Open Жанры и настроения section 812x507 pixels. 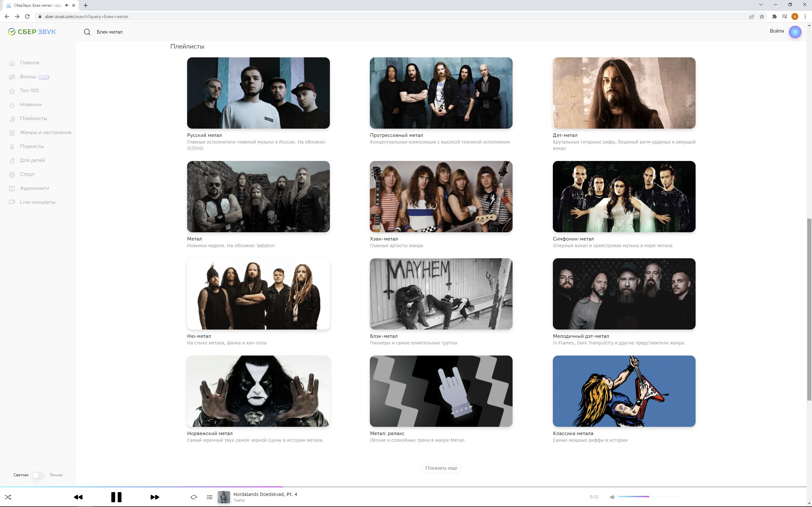pos(45,132)
